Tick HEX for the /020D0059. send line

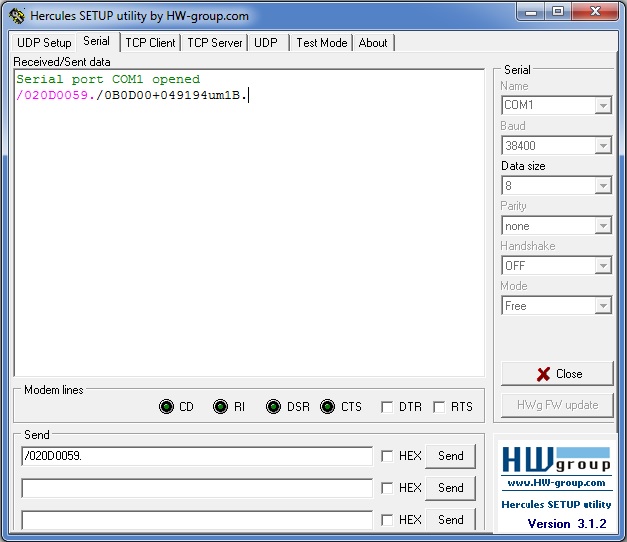387,456
